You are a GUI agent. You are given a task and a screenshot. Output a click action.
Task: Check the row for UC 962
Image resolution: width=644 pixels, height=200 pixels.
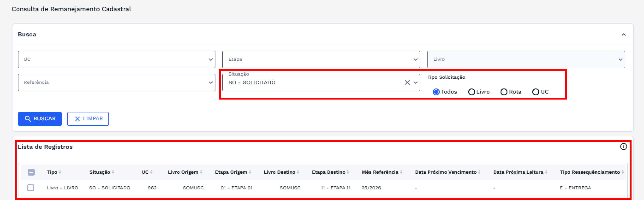pyautogui.click(x=31, y=188)
